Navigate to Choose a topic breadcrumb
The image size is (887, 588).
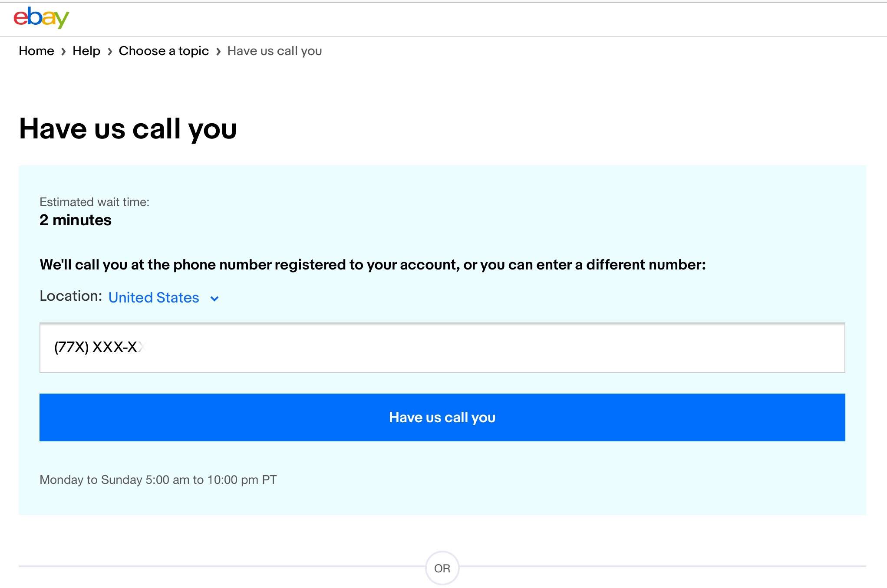pos(164,51)
